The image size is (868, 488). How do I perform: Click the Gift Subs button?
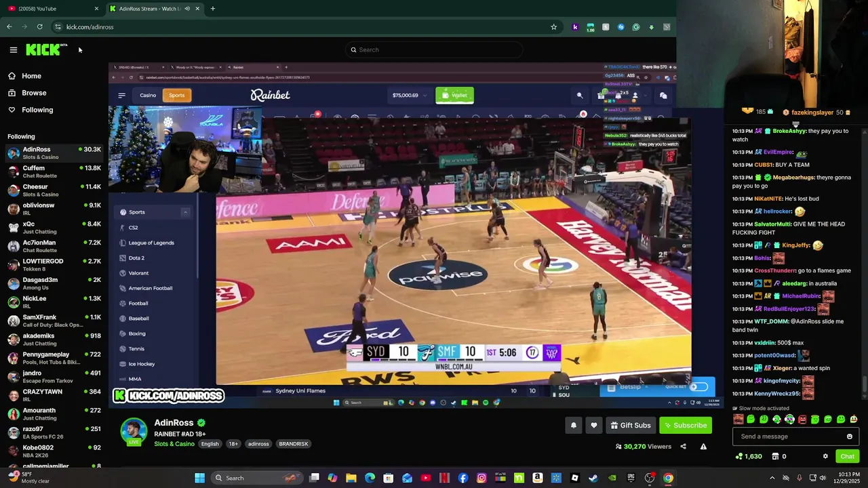631,425
